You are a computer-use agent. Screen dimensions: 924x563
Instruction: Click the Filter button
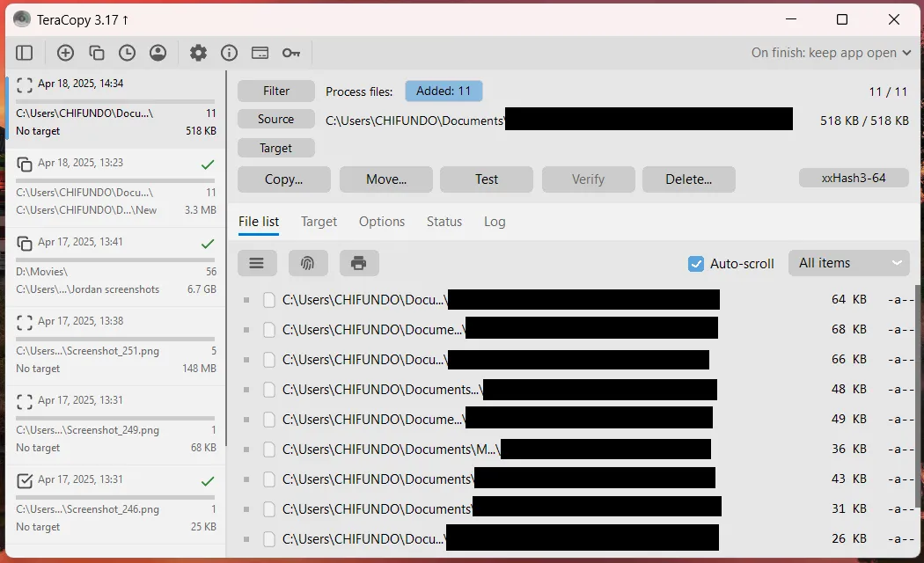coord(275,91)
